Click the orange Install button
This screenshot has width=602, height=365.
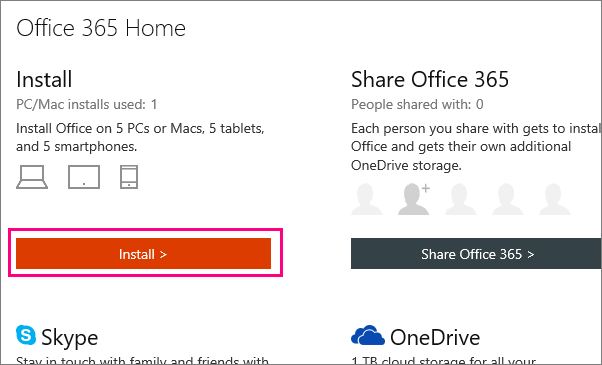point(143,253)
